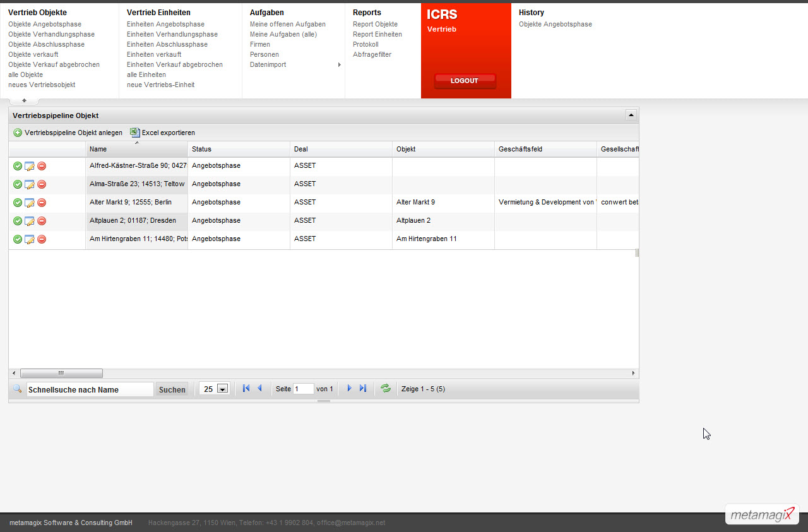Viewport: 808px width, 532px height.
Task: Open rows-per-page dropdown showing 25
Action: click(222, 389)
